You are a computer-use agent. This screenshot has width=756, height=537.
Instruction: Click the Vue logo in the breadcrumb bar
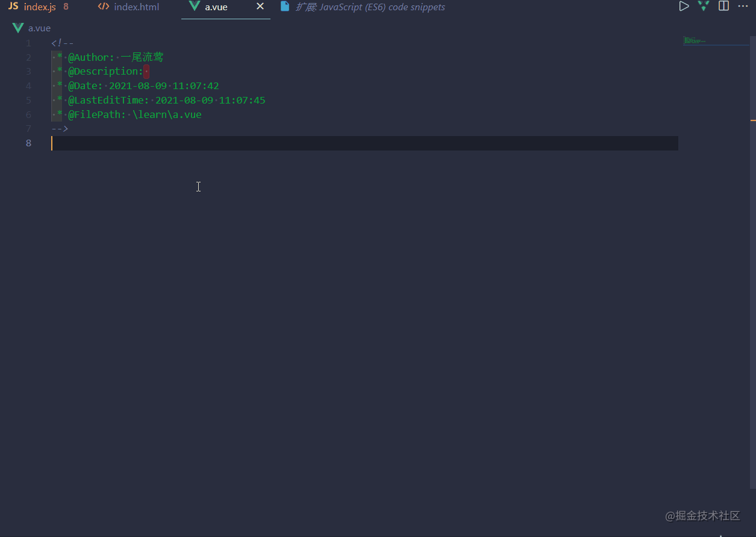pyautogui.click(x=17, y=27)
